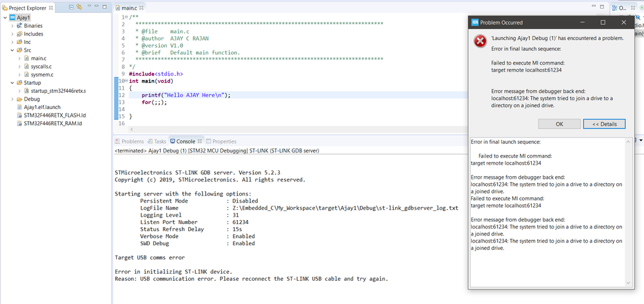Expand the startup_stm32f446retx.s entry

click(x=19, y=91)
